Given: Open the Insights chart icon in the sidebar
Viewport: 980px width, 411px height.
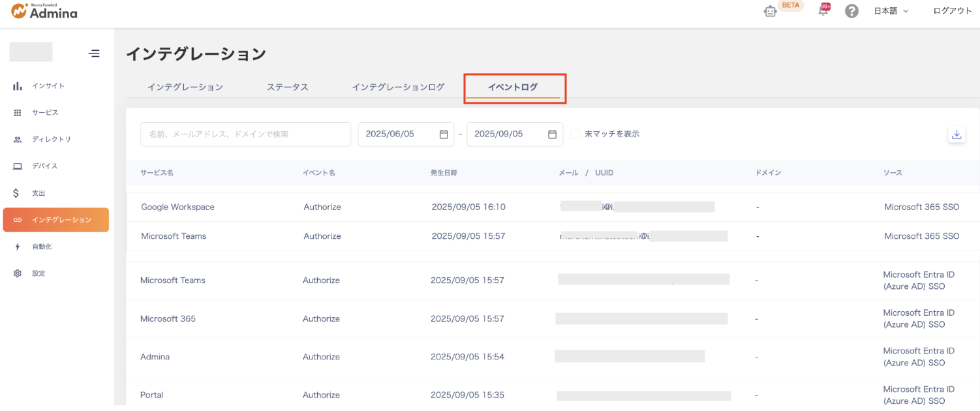Looking at the screenshot, I should pos(18,86).
